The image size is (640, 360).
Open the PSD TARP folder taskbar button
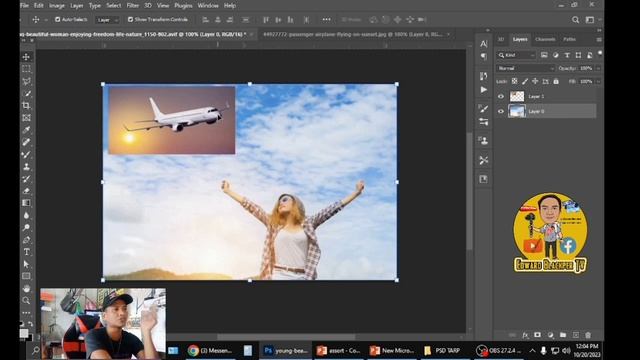(442, 351)
